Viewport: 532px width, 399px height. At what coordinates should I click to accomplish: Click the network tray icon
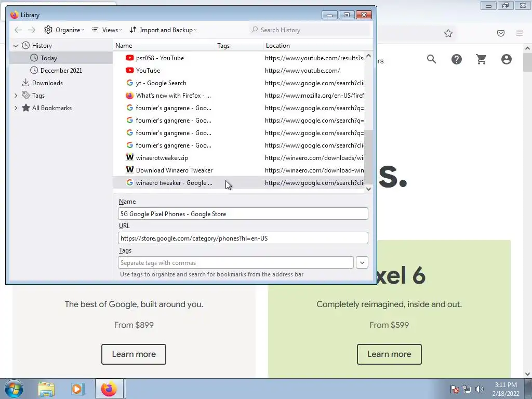pos(467,389)
